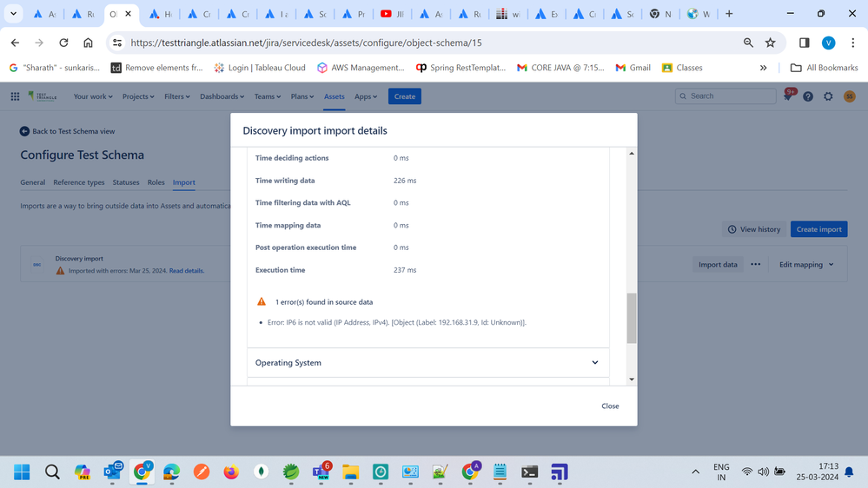Bookmark this page with the star icon
This screenshot has height=488, width=868.
point(770,43)
